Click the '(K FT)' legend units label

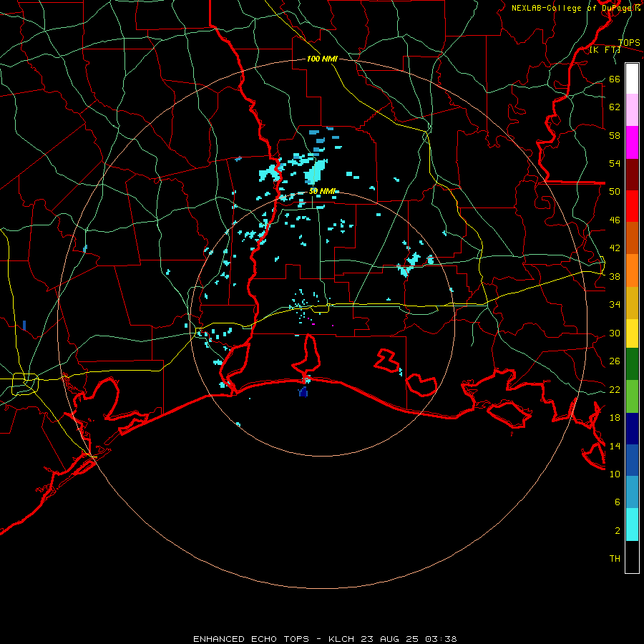(x=605, y=50)
